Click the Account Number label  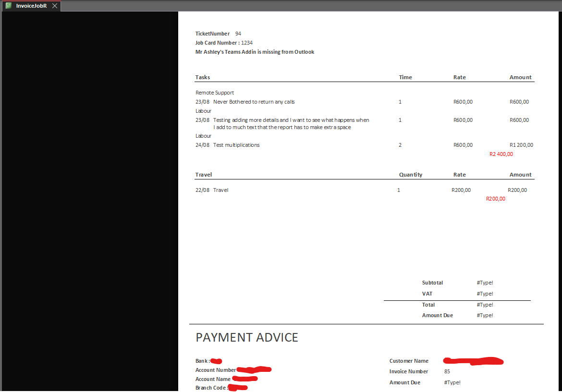[215, 370]
